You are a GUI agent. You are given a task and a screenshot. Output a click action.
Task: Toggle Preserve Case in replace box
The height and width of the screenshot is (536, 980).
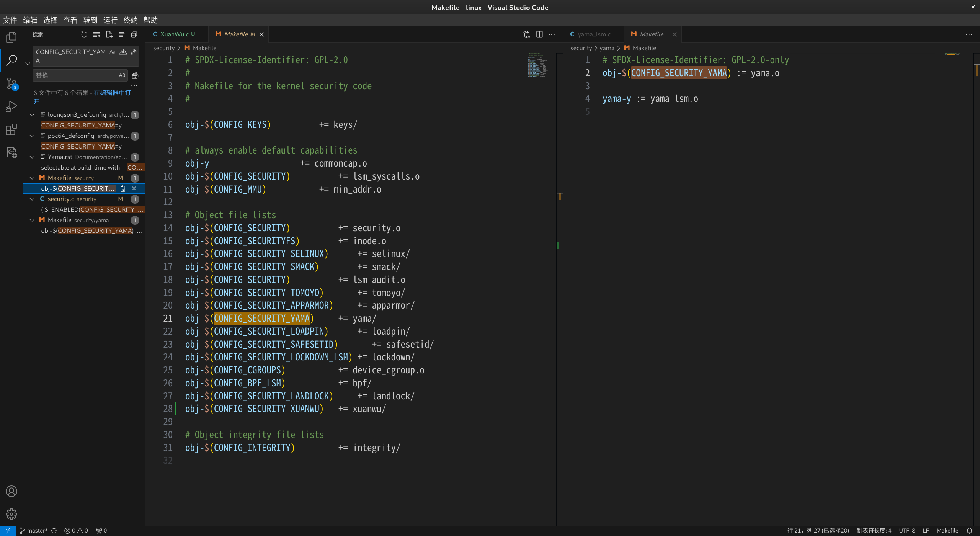click(x=122, y=75)
